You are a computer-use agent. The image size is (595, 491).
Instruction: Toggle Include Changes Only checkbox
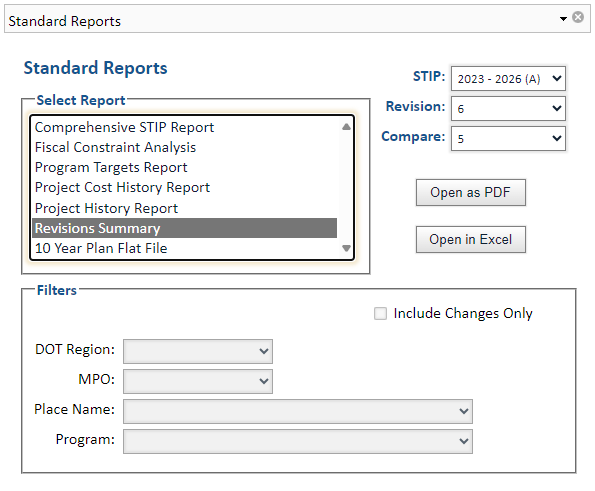tap(380, 314)
